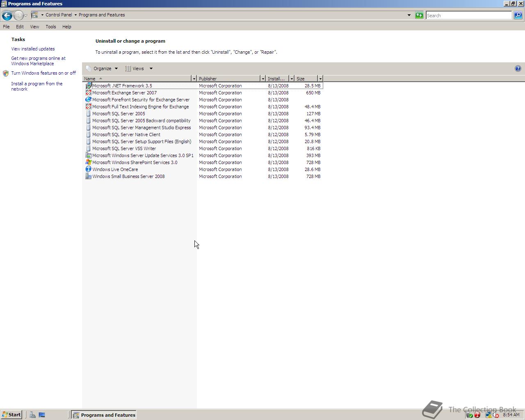Open the Name column filter dropdown
525x420 pixels.
[x=194, y=78]
